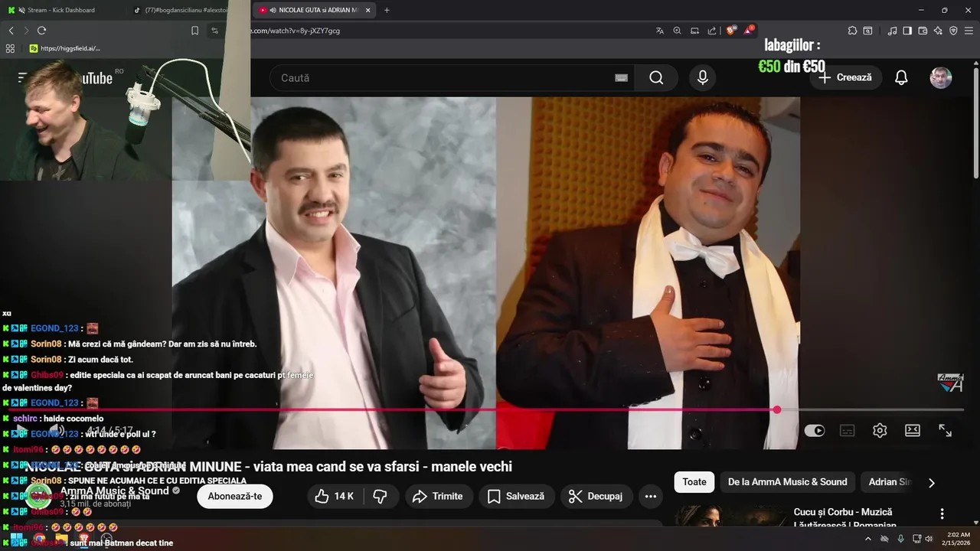Click the share page icon
This screenshot has width=980, height=551.
click(x=712, y=31)
